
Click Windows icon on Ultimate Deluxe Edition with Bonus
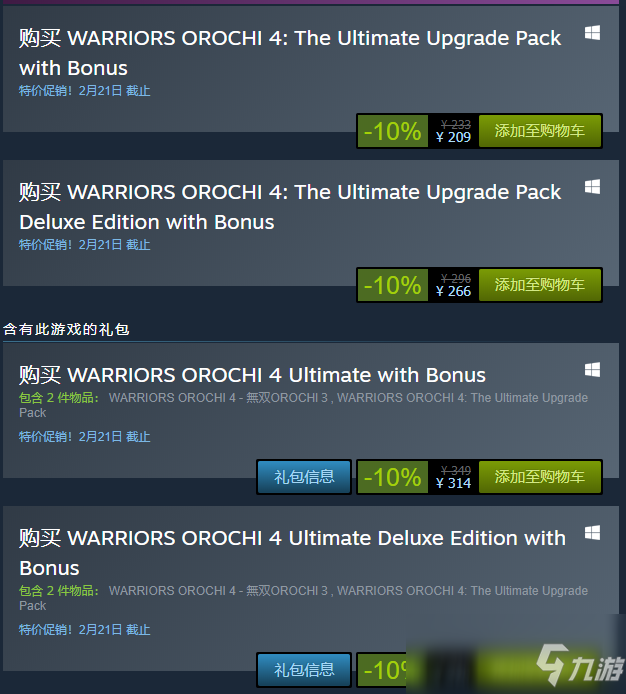[x=592, y=533]
